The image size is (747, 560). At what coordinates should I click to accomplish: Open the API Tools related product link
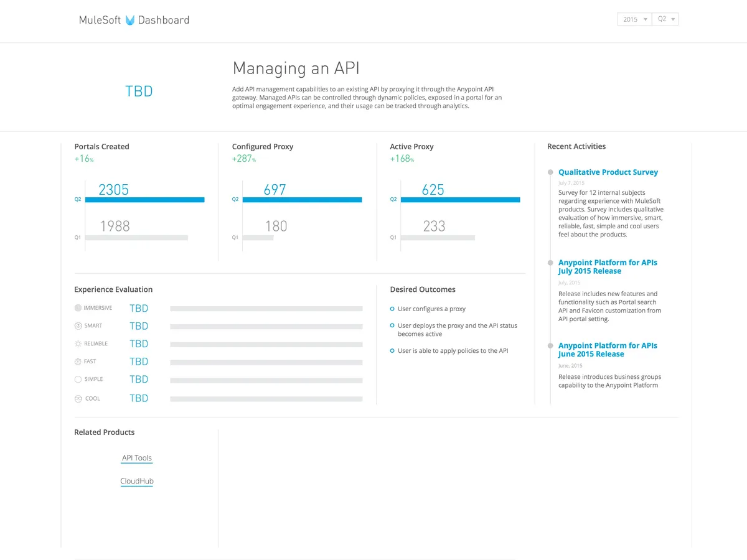tap(137, 458)
